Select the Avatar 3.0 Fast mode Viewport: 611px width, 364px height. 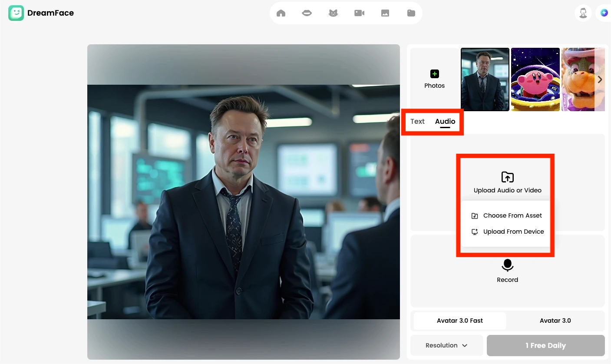(x=459, y=321)
